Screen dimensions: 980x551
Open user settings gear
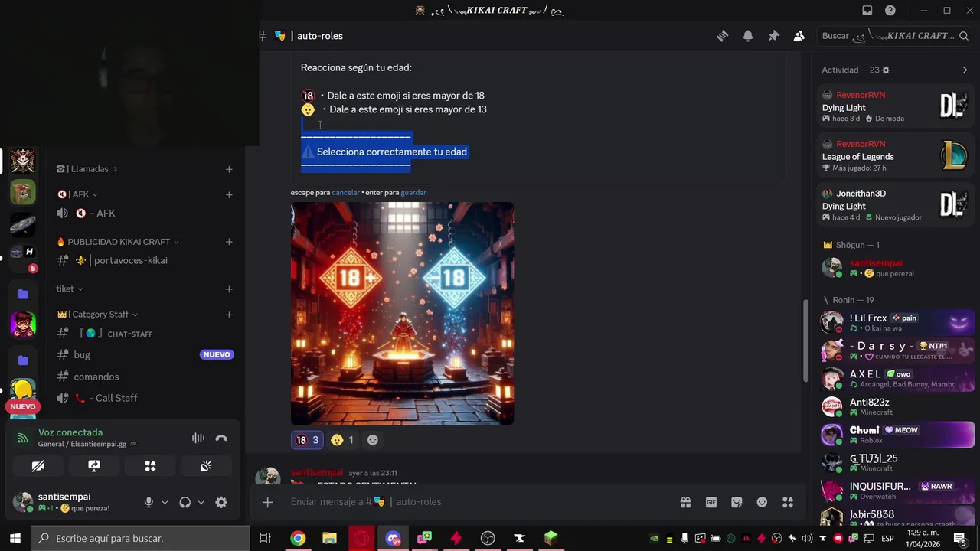click(221, 502)
